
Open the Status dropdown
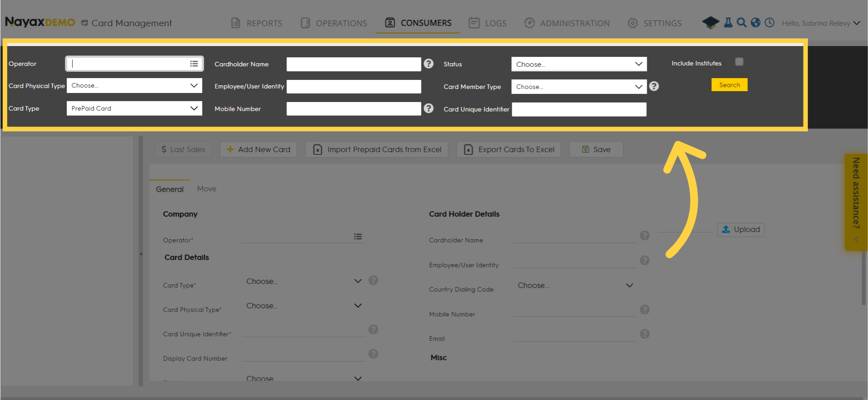click(x=579, y=64)
